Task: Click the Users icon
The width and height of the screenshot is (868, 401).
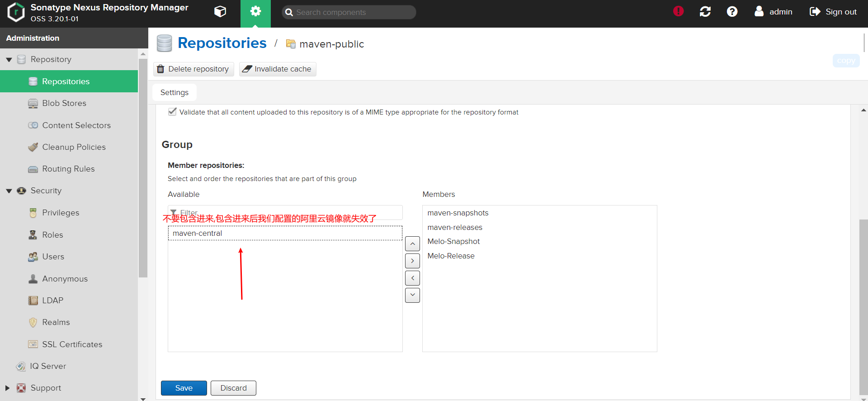Action: [33, 257]
